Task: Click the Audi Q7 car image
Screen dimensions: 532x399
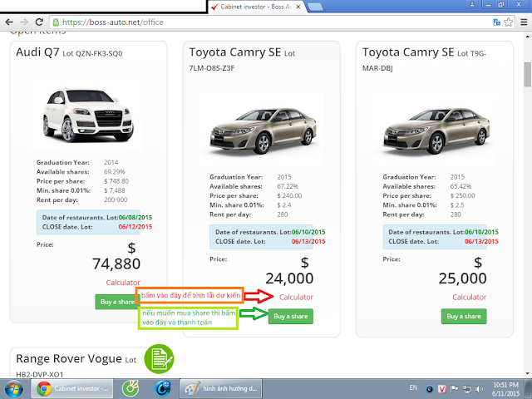Action: (88, 115)
